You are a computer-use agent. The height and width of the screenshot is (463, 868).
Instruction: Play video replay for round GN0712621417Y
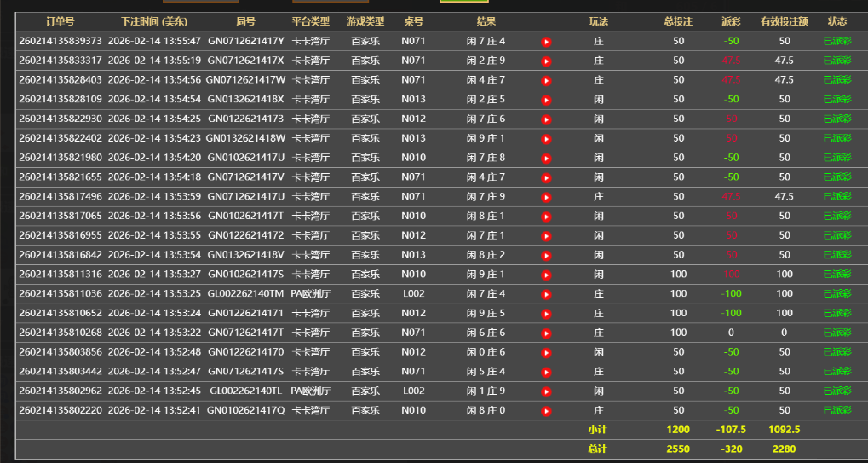coord(547,41)
